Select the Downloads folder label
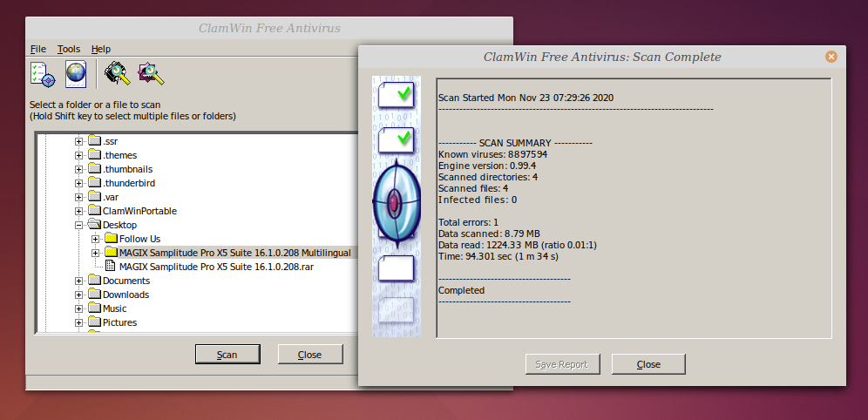Viewport: 868px width, 420px height. pos(125,295)
